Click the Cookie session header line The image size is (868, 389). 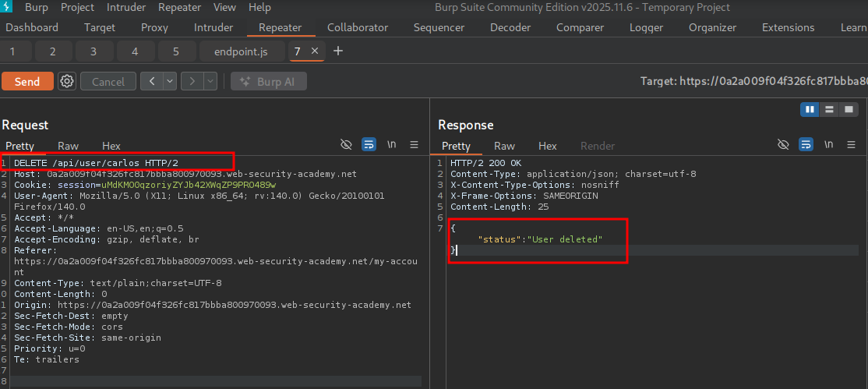coord(145,185)
